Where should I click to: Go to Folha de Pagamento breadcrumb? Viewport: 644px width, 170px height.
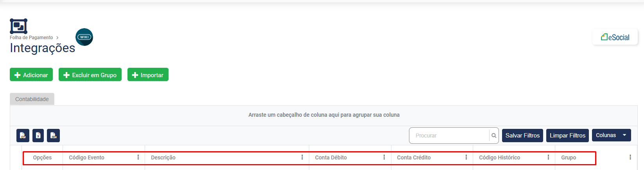tap(31, 38)
